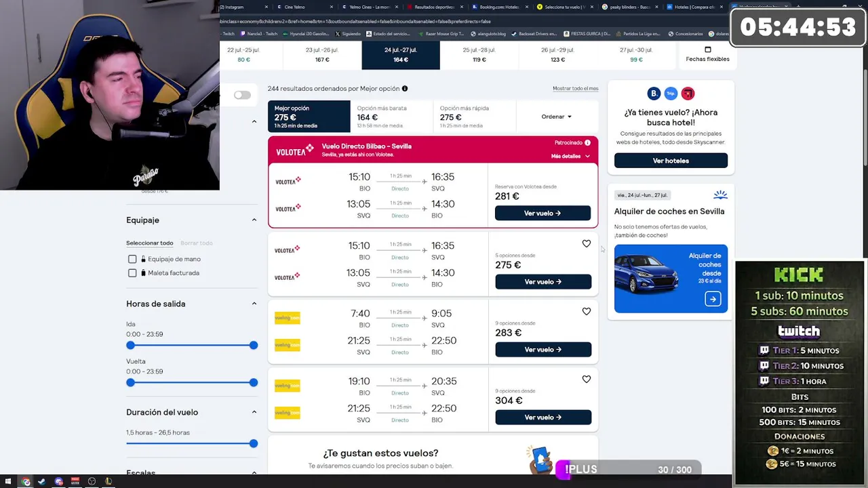This screenshot has width=868, height=488.
Task: Click Vuelta departure time slider left handle
Action: click(x=130, y=382)
